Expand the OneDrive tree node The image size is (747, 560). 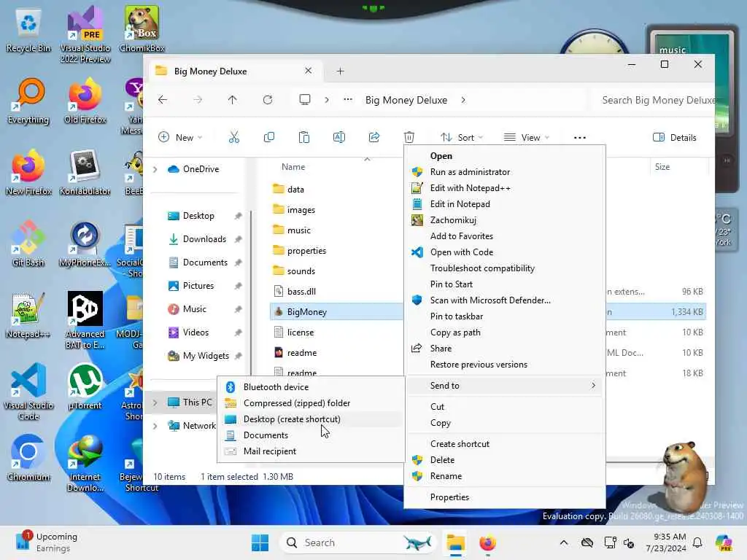[x=155, y=169]
